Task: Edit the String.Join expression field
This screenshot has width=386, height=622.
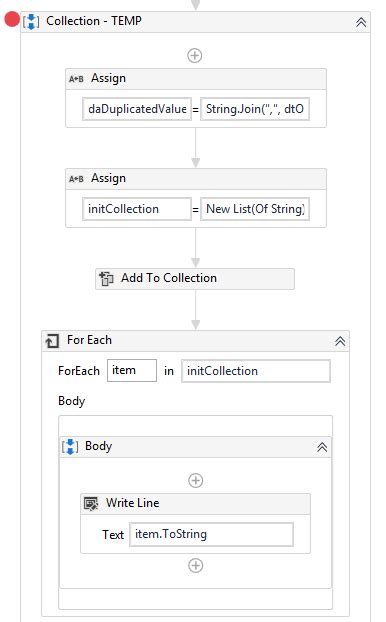Action: 255,109
